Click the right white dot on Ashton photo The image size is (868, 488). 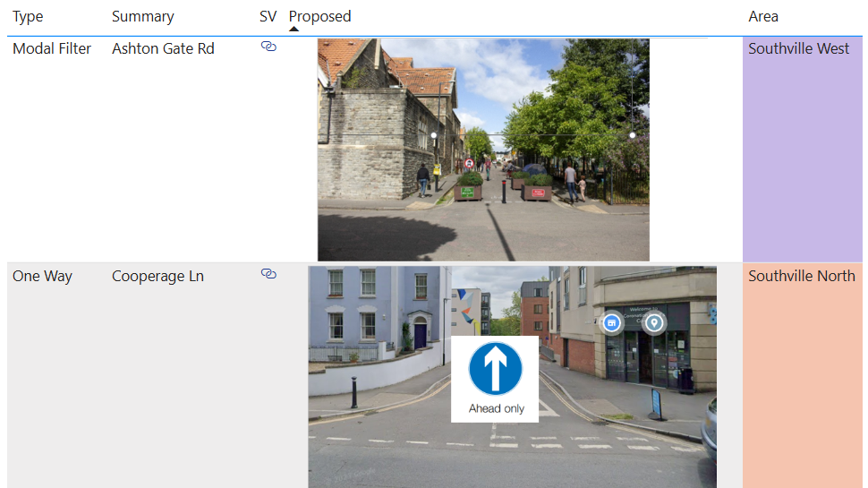click(x=632, y=135)
